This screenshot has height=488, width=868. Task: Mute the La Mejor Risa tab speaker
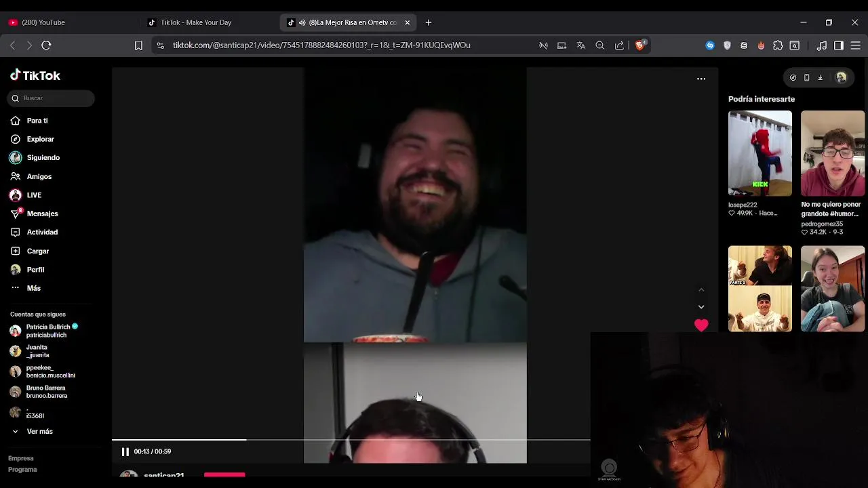click(x=302, y=22)
